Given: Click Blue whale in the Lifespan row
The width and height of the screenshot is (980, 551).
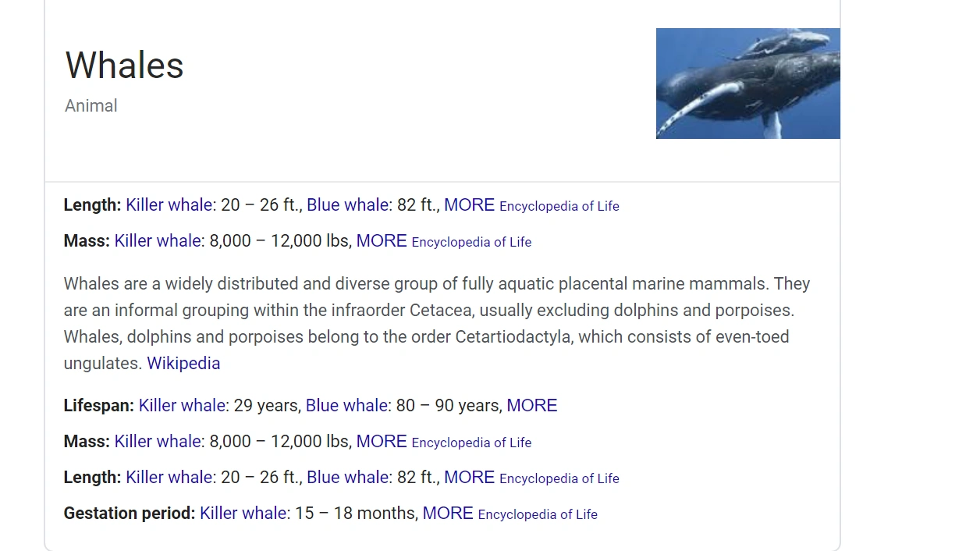Looking at the screenshot, I should coord(346,406).
